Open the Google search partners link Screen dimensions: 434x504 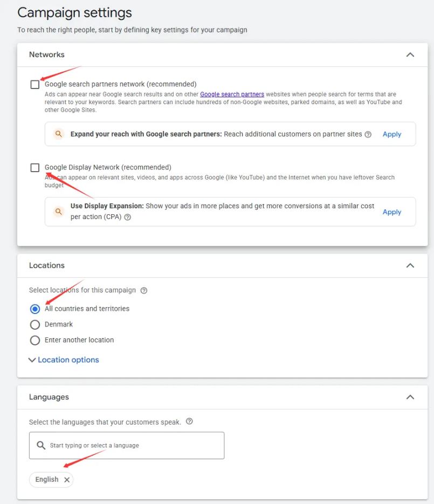pos(232,94)
